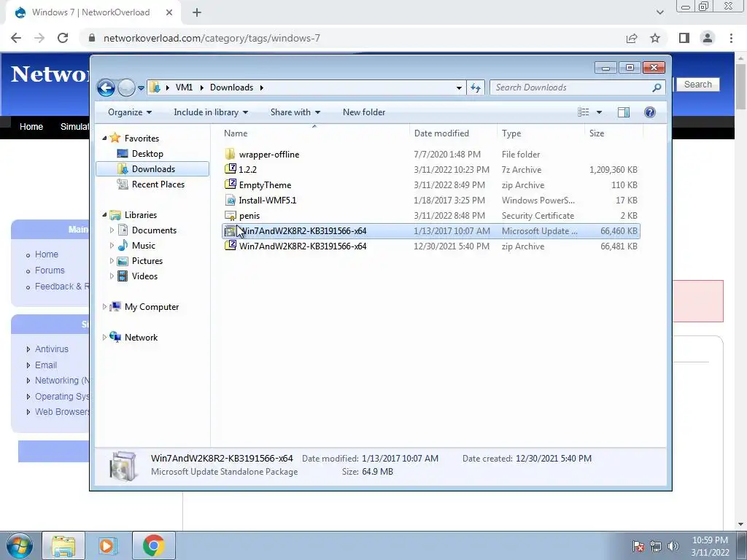This screenshot has width=747, height=560.
Task: Open Include in library menu
Action: 211,112
